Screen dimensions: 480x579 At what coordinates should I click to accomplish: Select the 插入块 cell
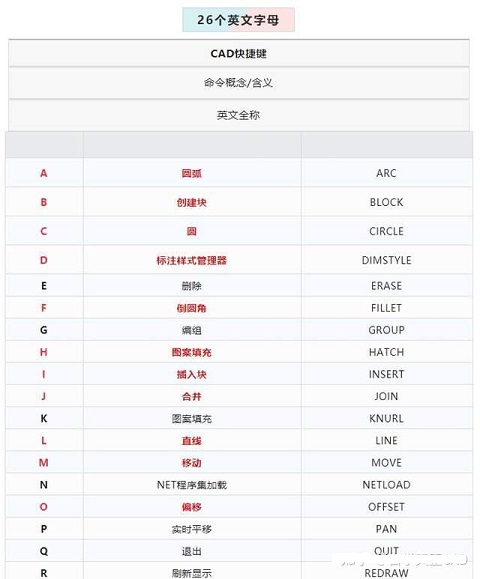pos(192,374)
